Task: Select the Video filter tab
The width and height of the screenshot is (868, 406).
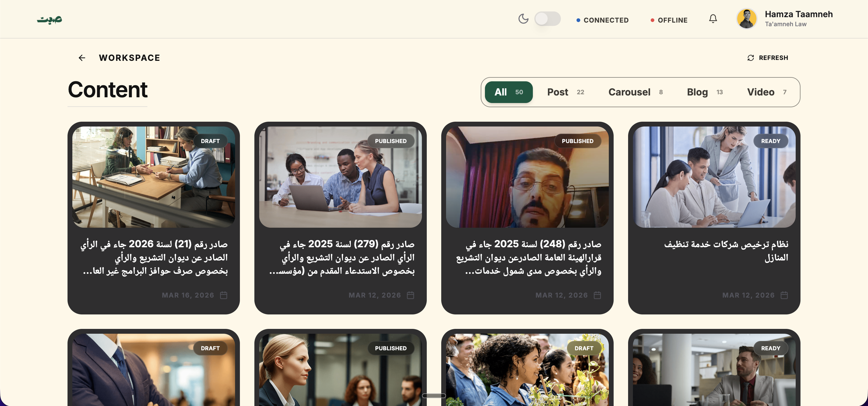Action: click(767, 92)
